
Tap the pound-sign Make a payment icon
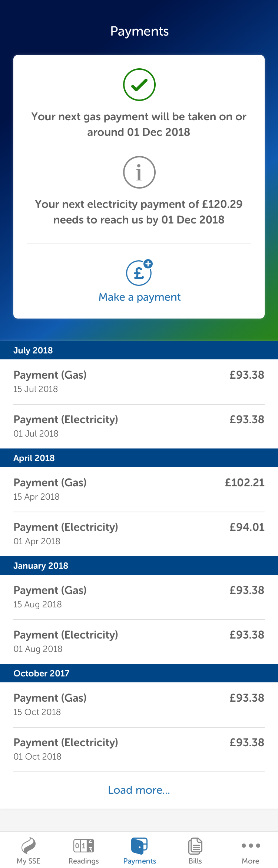pyautogui.click(x=139, y=273)
